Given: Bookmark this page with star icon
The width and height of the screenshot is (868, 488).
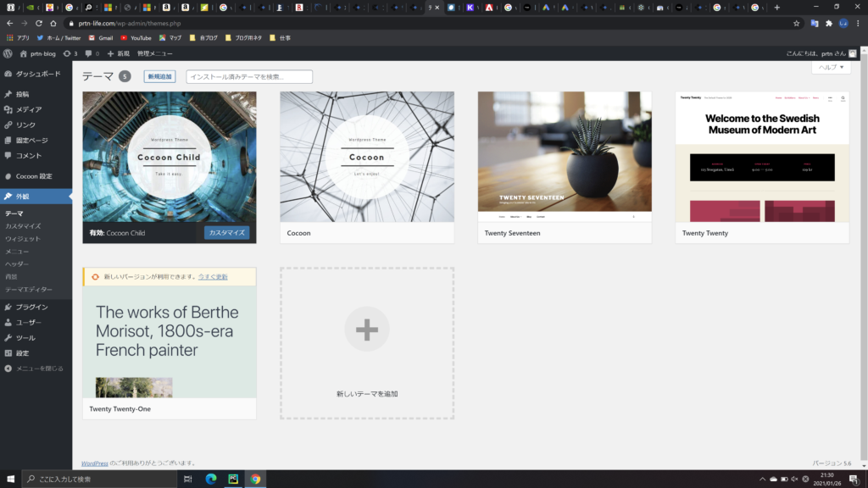Looking at the screenshot, I should pyautogui.click(x=797, y=23).
